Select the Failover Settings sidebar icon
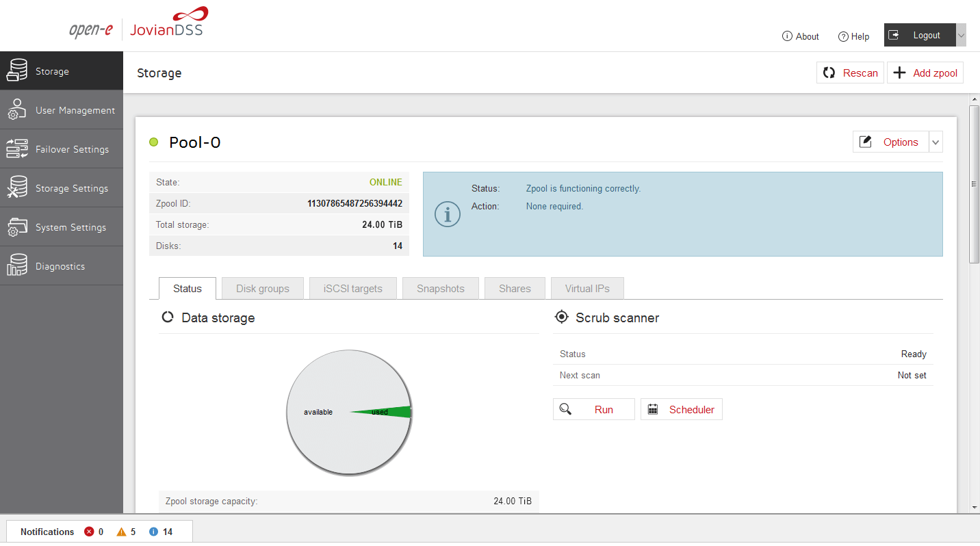 17,149
